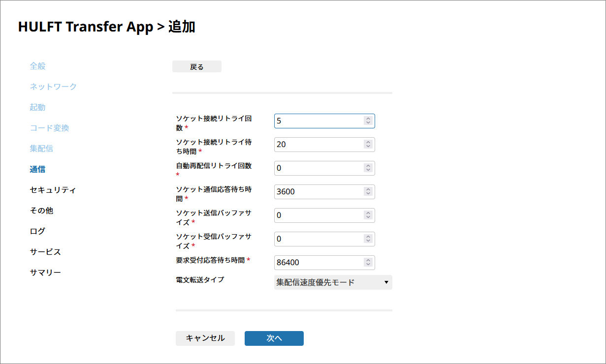Select 起動 in the left navigation
Screen dimensions: 606x364
[x=37, y=107]
